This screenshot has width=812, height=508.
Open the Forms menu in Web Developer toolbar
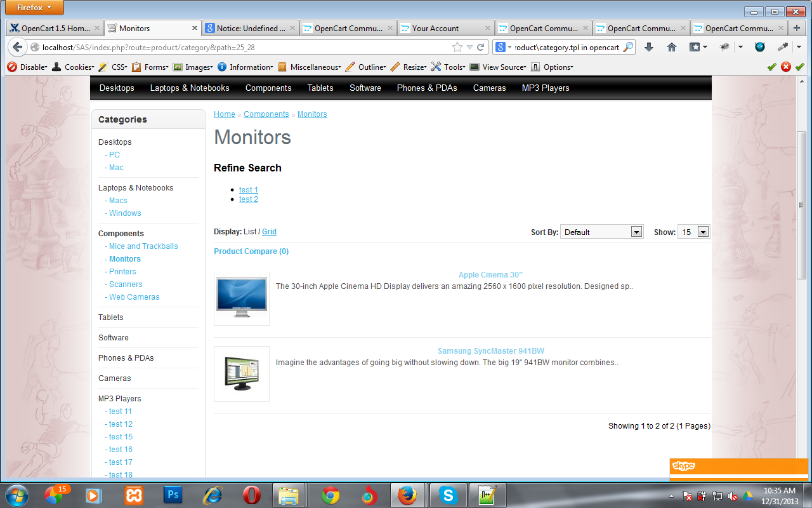click(x=150, y=67)
